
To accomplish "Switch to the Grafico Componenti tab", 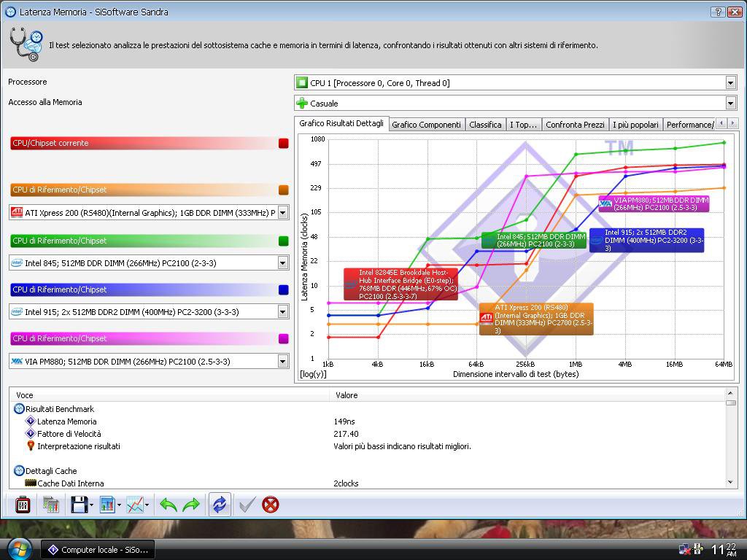I will 426,125.
